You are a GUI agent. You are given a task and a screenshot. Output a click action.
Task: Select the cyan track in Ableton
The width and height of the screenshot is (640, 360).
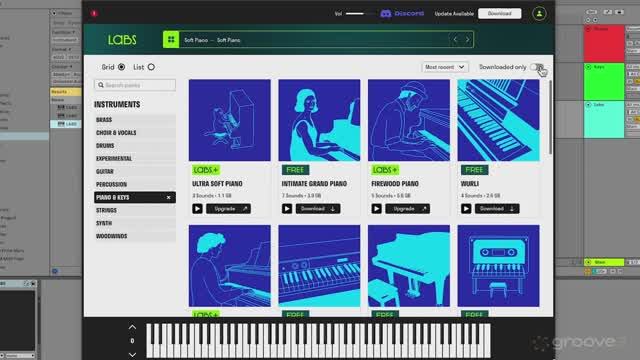coord(604,119)
